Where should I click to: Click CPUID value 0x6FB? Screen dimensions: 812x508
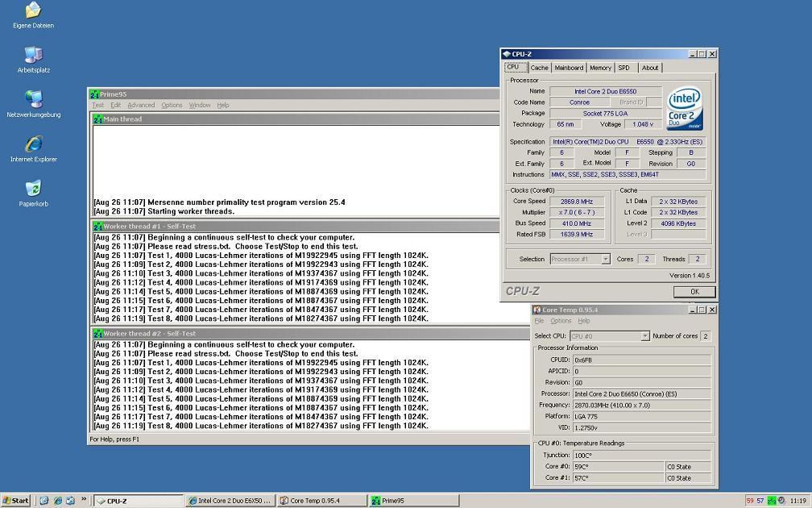tap(641, 360)
